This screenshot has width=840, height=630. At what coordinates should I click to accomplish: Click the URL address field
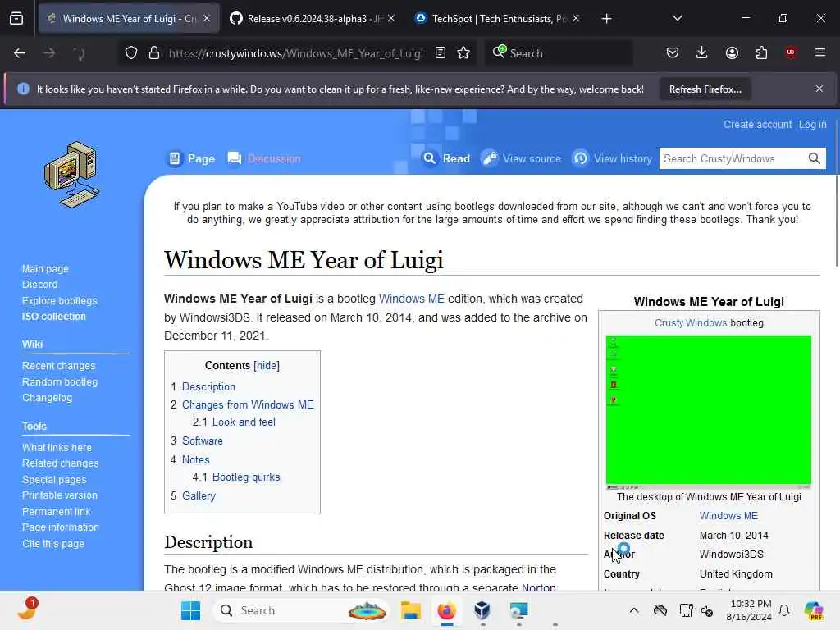[295, 53]
